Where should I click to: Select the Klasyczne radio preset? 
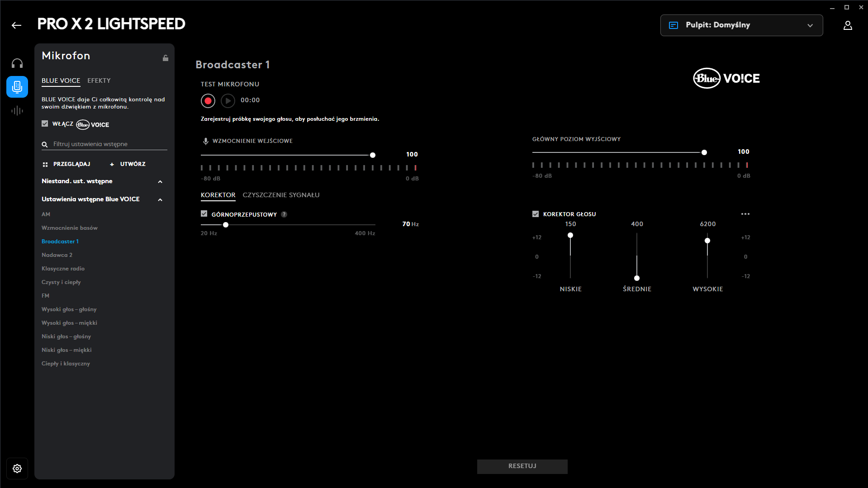pyautogui.click(x=63, y=269)
